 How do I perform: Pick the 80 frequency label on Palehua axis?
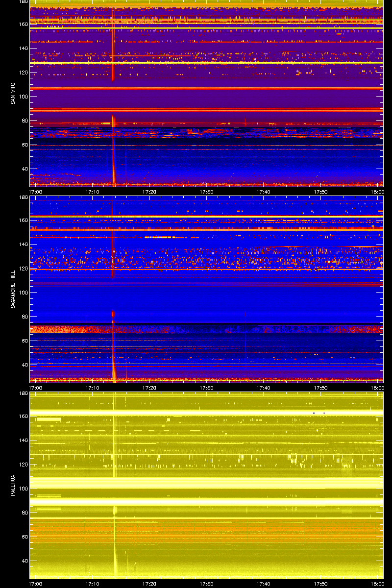(x=24, y=513)
